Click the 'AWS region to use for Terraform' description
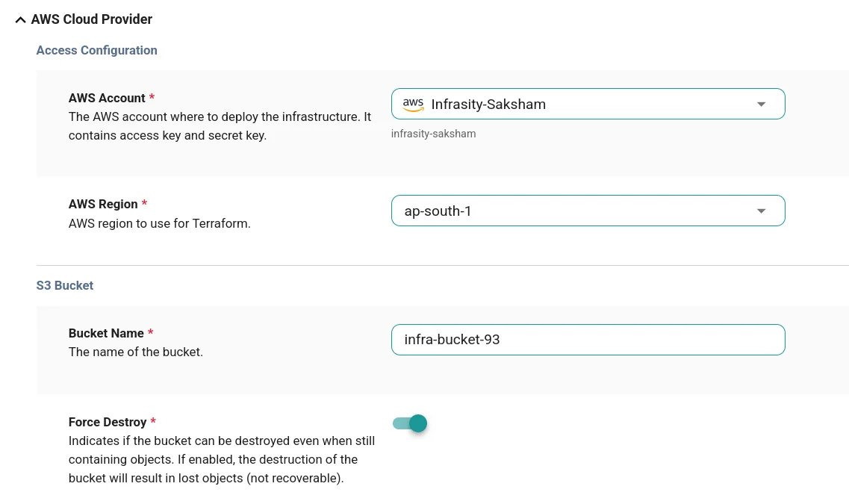Viewport: 849px width, 504px height. point(159,223)
